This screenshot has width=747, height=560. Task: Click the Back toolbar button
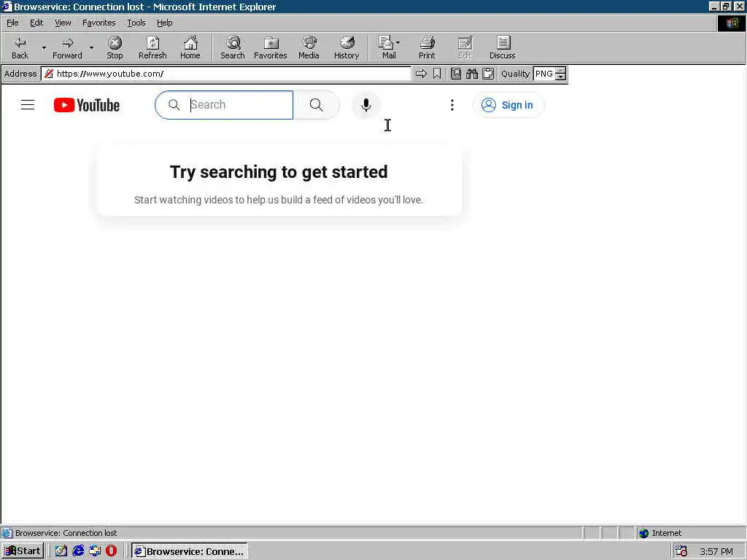(20, 47)
